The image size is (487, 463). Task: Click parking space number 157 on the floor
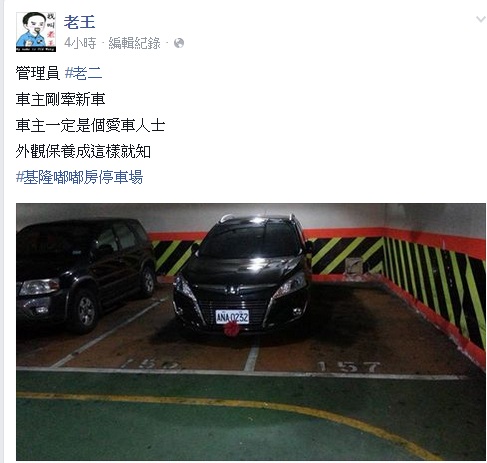tap(349, 367)
